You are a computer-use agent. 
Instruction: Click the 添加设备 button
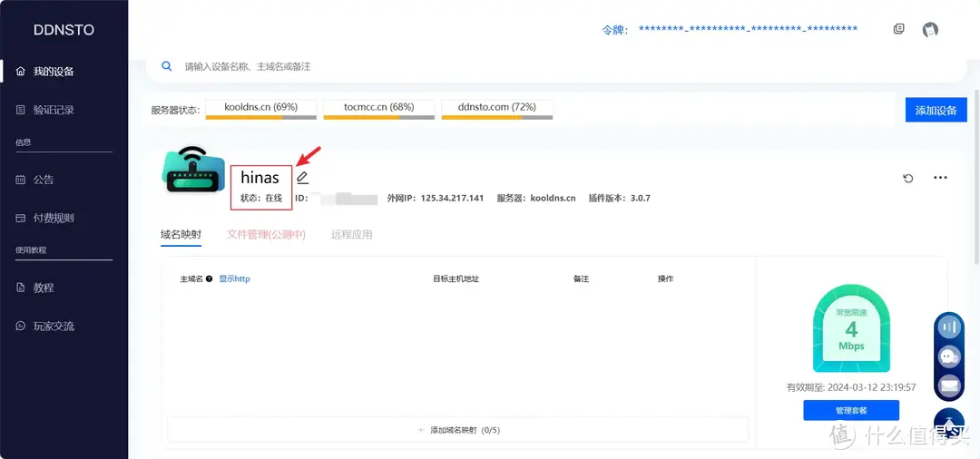[x=936, y=110]
